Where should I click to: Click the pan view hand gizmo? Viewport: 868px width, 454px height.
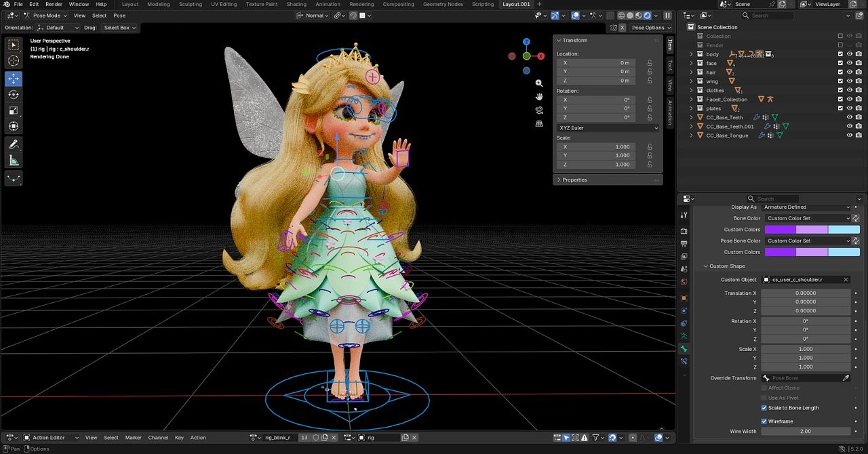[x=539, y=96]
